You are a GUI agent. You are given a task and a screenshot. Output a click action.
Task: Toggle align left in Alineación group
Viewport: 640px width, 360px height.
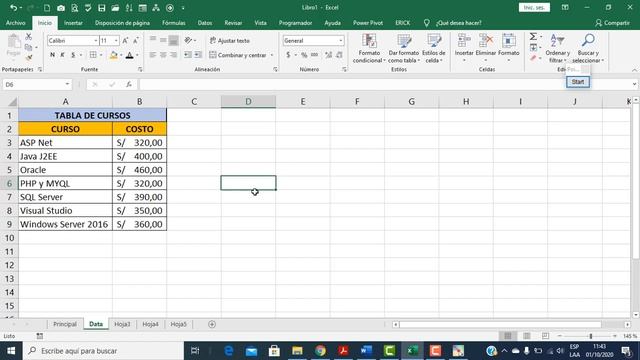click(x=153, y=55)
